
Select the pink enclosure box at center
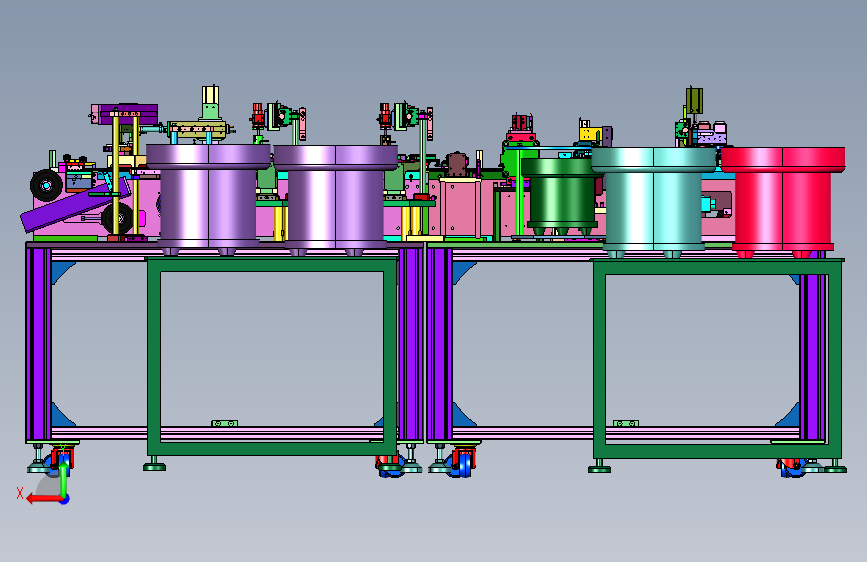click(x=460, y=208)
